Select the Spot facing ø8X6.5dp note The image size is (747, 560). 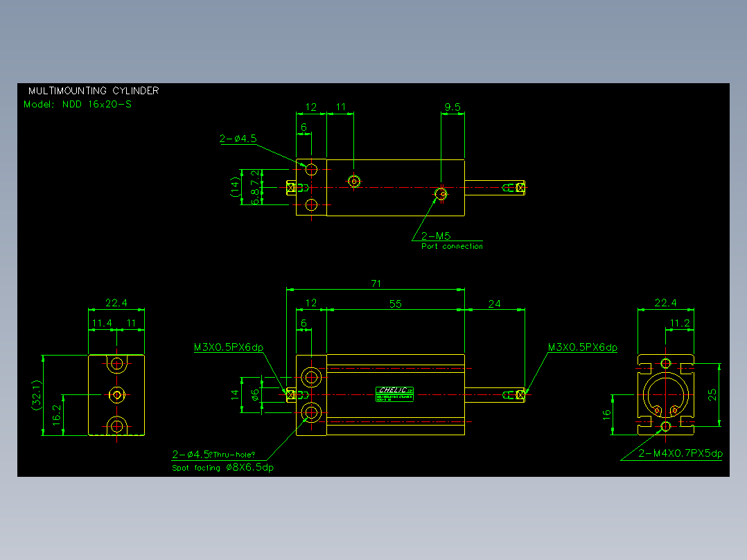223,468
